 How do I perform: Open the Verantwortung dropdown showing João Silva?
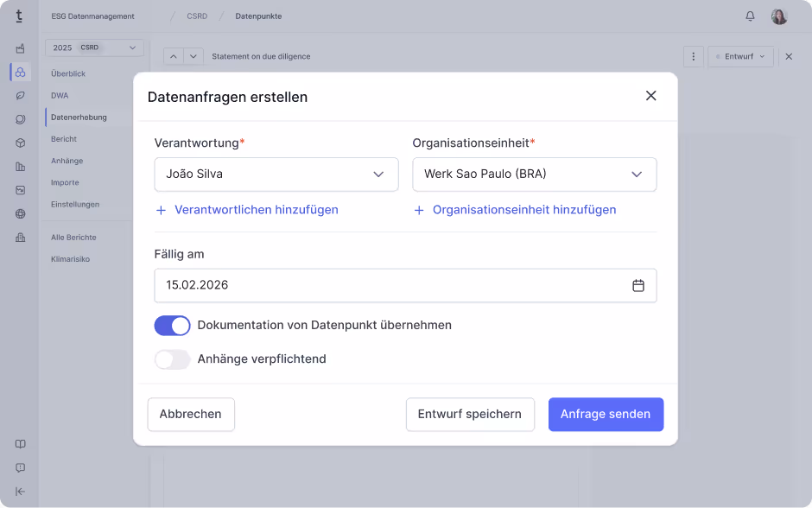(x=276, y=174)
